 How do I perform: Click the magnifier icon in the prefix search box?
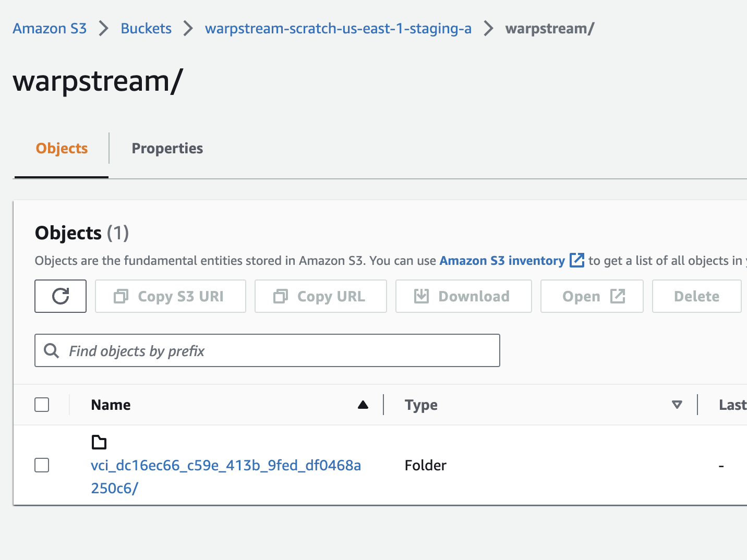(51, 350)
